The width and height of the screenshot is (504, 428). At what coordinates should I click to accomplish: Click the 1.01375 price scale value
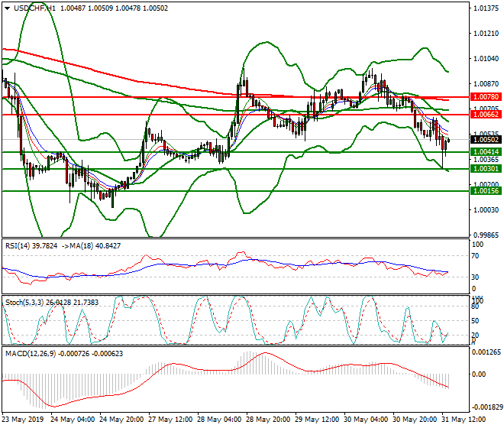pos(486,8)
